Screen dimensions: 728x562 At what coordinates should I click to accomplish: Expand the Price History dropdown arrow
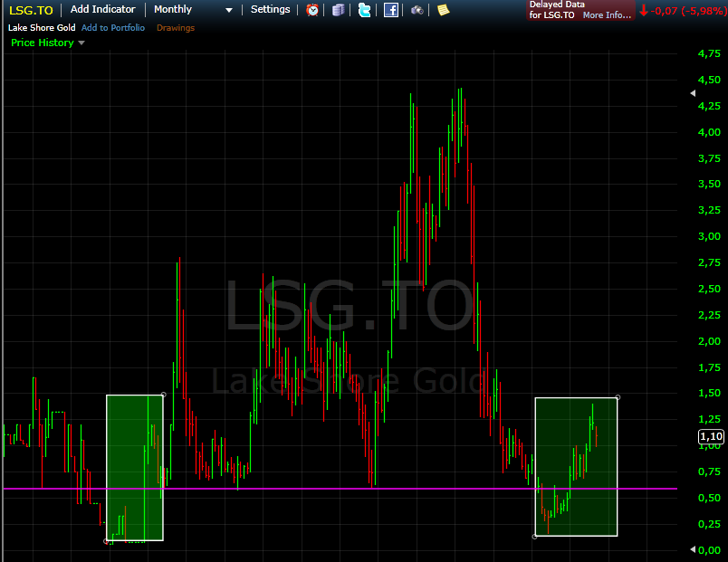click(81, 43)
